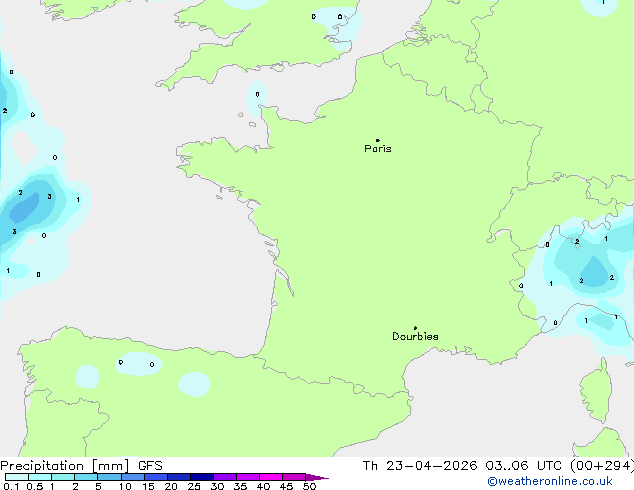This screenshot has height=490, width=634.
Task: Click the darkest blue rain core over Italy
Action: pos(595,271)
